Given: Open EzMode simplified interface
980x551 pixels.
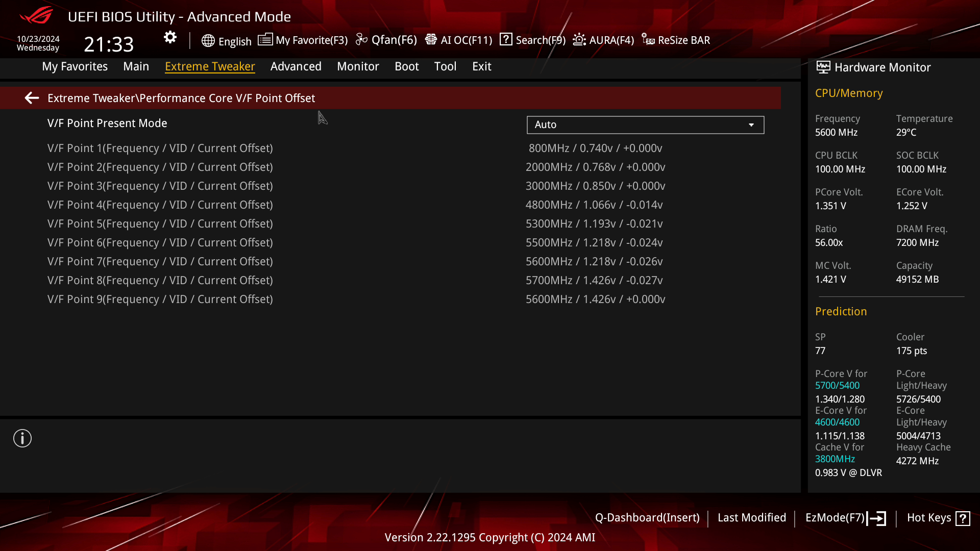Looking at the screenshot, I should [845, 517].
